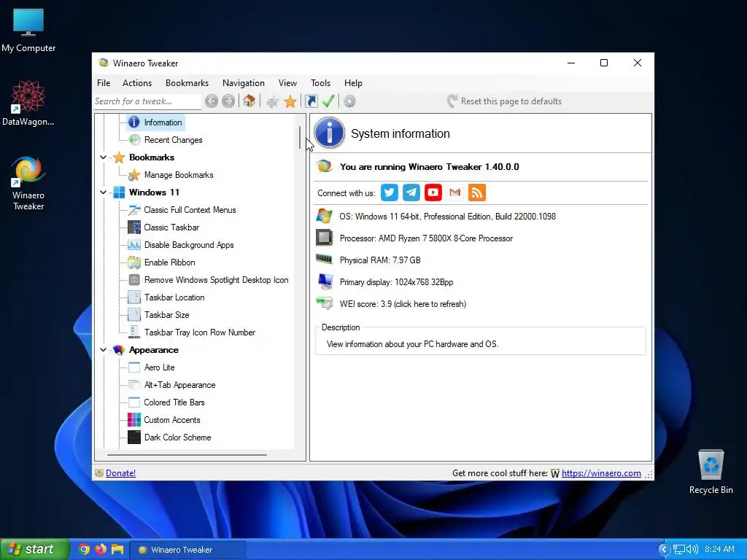Open the Gmail contact icon

click(x=455, y=192)
